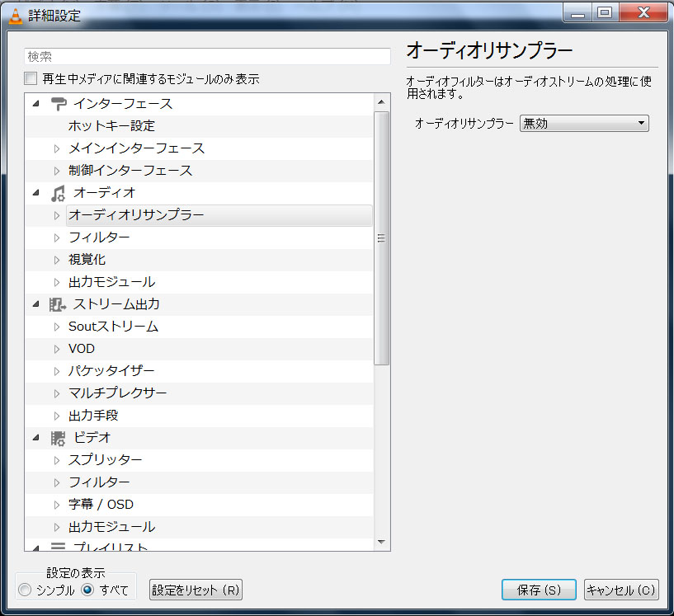Screen dimensions: 674x616
Task: Click the 検索 search field
Action: pos(207,56)
